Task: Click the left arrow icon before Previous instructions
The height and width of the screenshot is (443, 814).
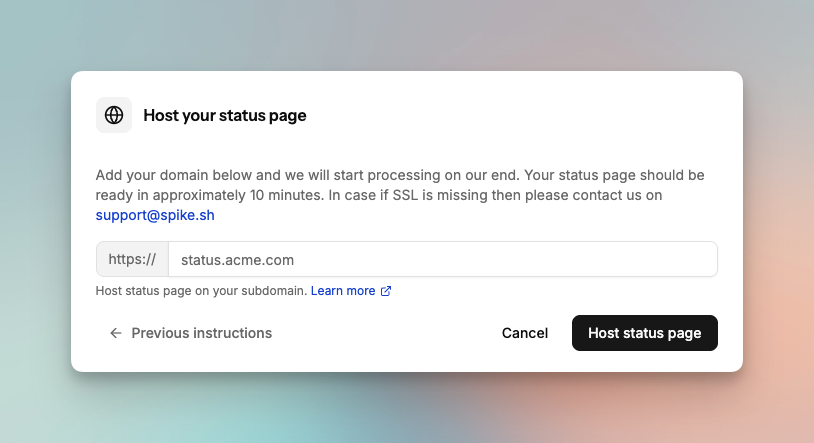Action: [x=115, y=333]
